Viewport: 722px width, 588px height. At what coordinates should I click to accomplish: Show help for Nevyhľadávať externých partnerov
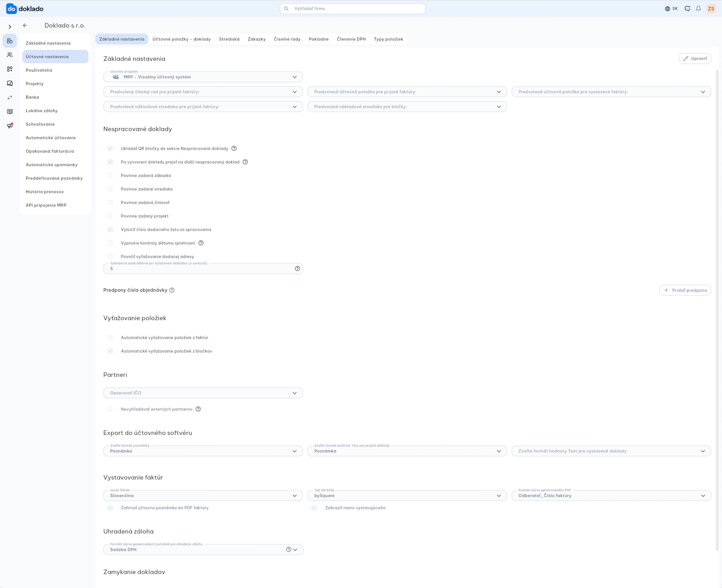pyautogui.click(x=198, y=409)
